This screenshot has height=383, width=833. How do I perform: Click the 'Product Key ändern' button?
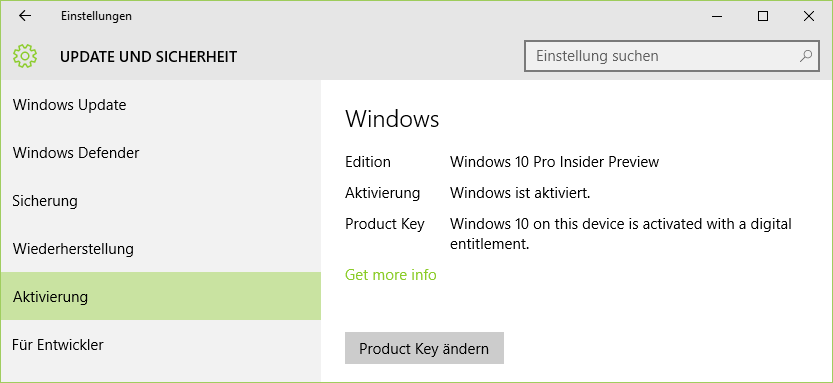tap(424, 348)
